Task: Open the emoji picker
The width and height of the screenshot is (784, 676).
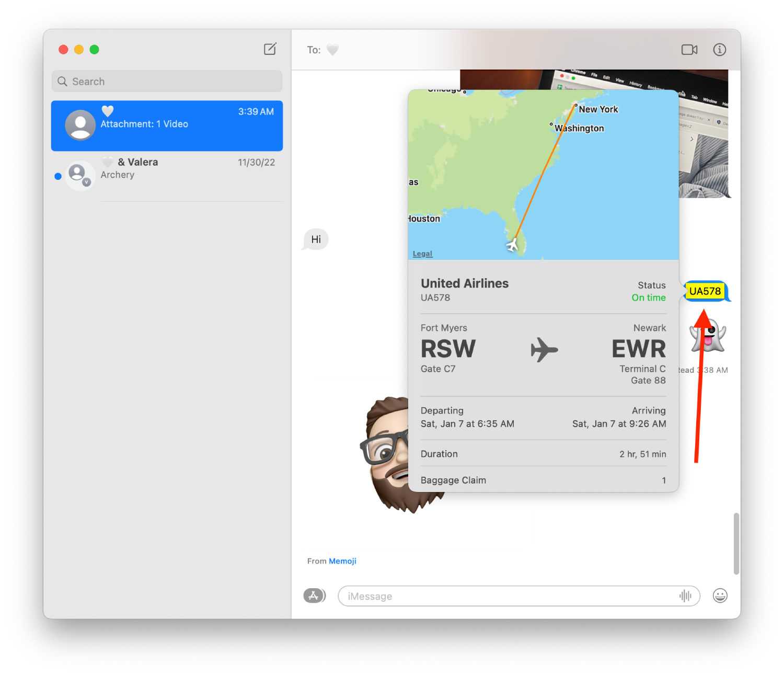Action: click(720, 595)
